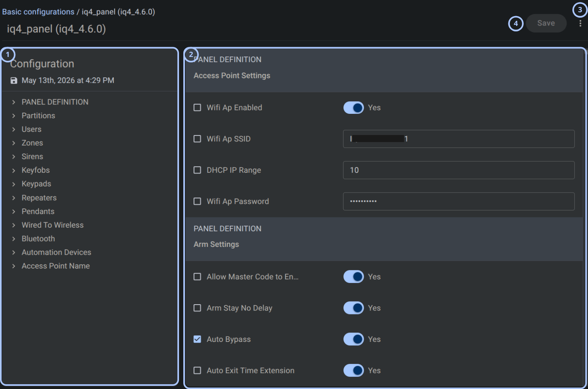This screenshot has height=389, width=588.
Task: Expand the Pendants chevron
Action: pos(14,212)
